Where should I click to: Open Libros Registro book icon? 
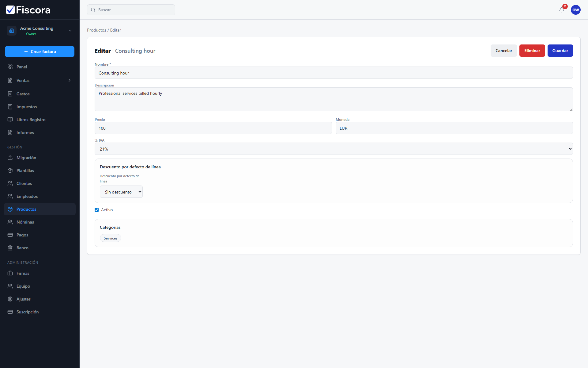click(x=10, y=120)
